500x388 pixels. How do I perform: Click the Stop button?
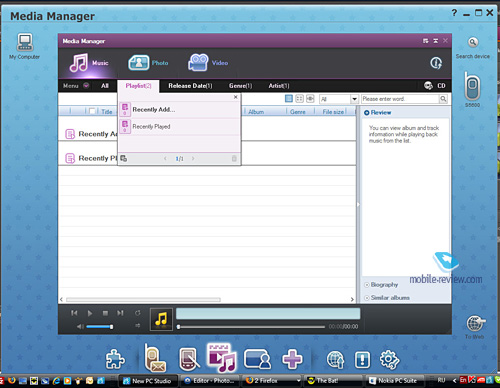coord(105,313)
